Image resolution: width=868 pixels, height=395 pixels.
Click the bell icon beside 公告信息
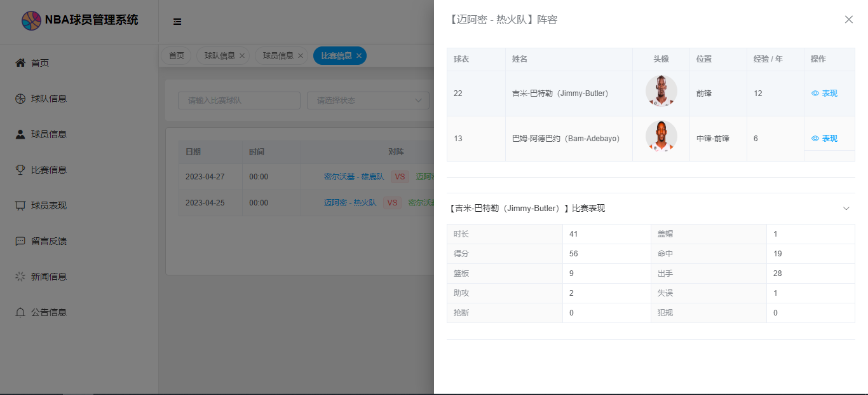point(20,312)
